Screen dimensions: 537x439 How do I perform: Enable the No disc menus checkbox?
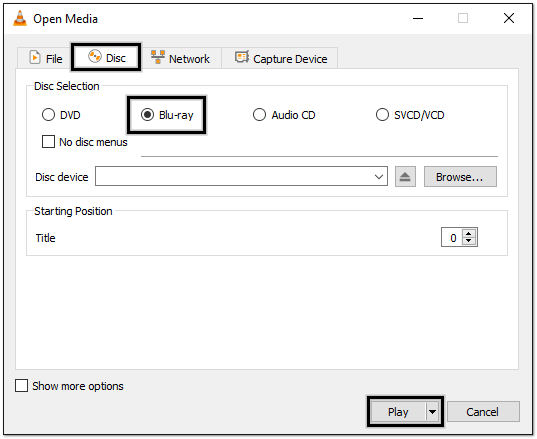[48, 141]
